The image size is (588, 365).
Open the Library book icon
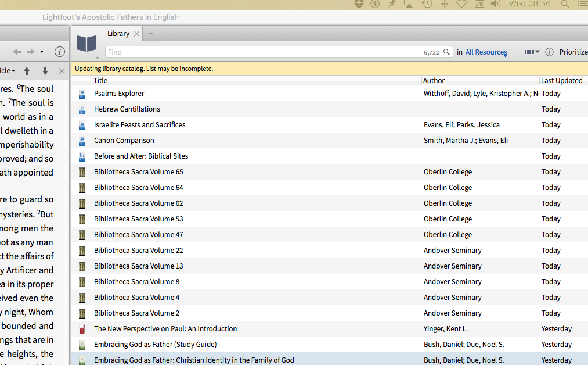tap(86, 44)
